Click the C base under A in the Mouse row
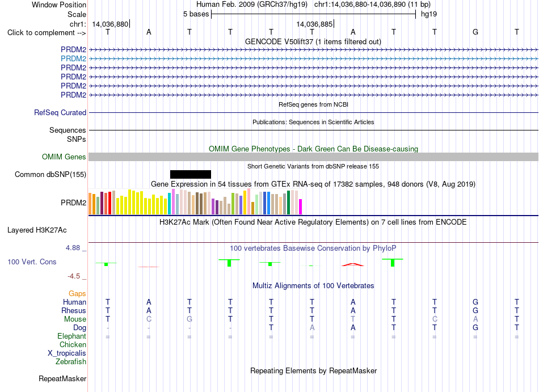Viewport: 539px width, 392px height. [149, 319]
